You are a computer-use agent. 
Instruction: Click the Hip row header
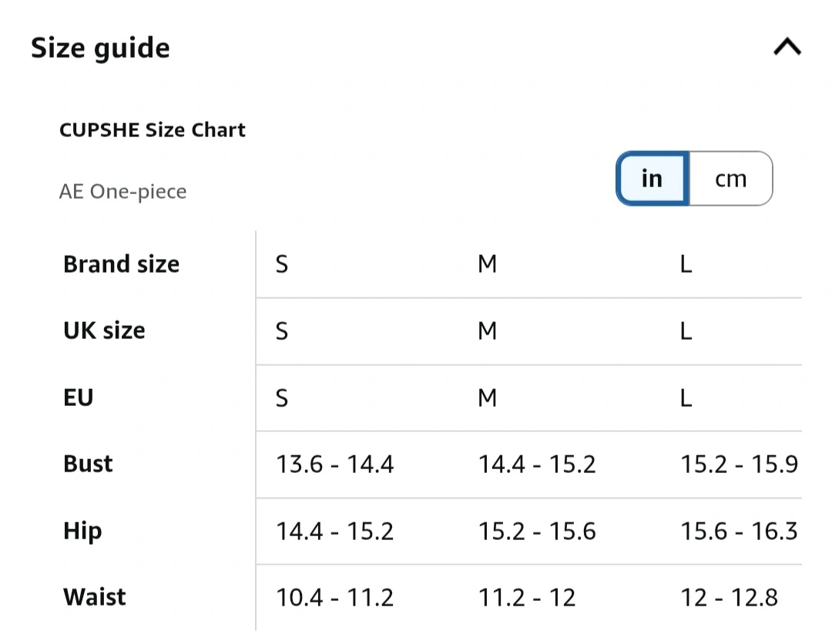click(x=82, y=531)
